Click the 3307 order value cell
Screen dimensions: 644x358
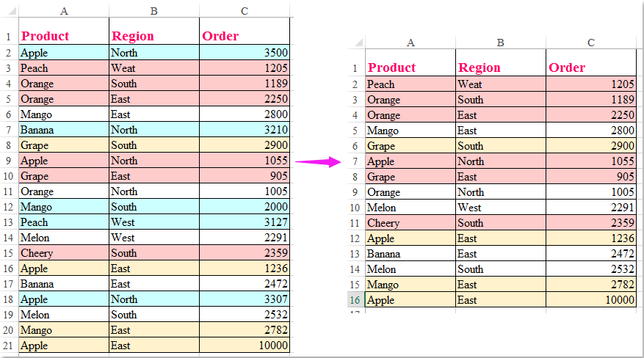click(x=245, y=299)
